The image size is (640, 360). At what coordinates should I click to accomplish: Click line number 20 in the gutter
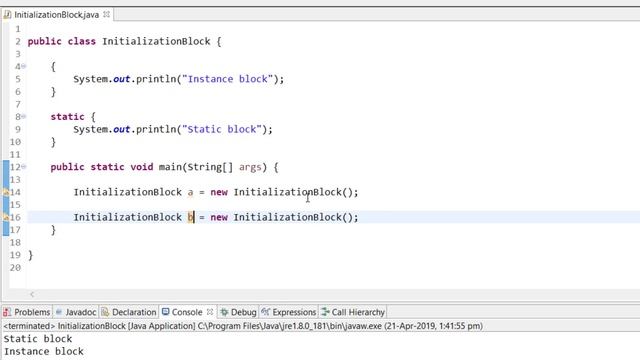(15, 267)
